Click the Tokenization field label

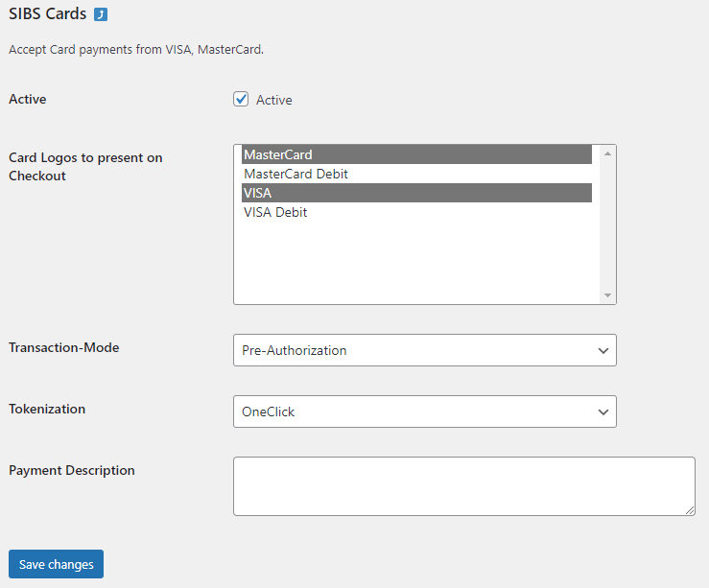click(47, 409)
